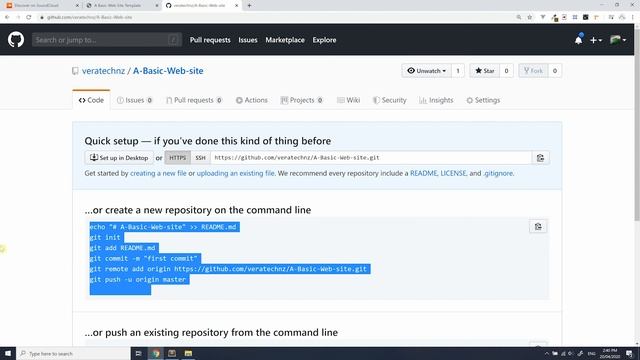Open Issues in top navigation

(x=248, y=40)
